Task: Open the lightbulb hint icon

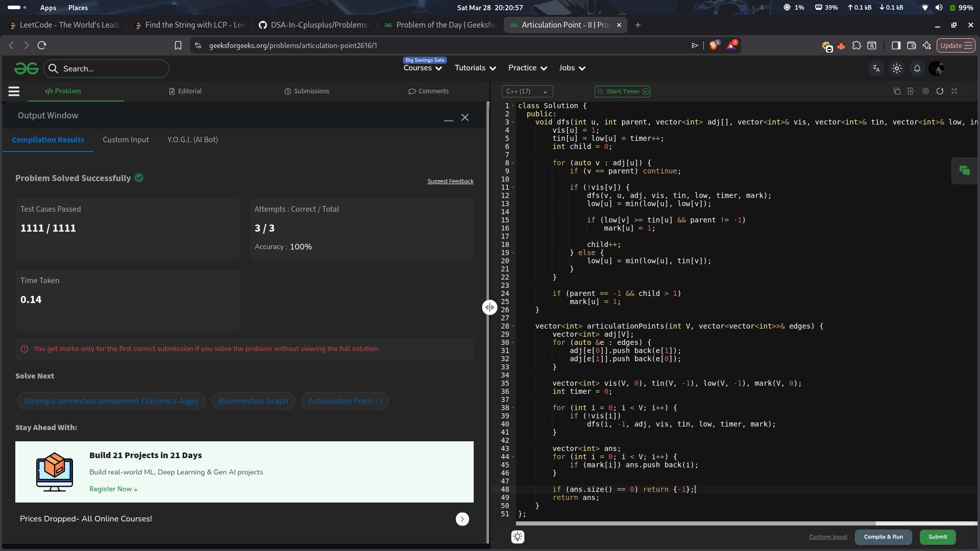Action: tap(518, 537)
